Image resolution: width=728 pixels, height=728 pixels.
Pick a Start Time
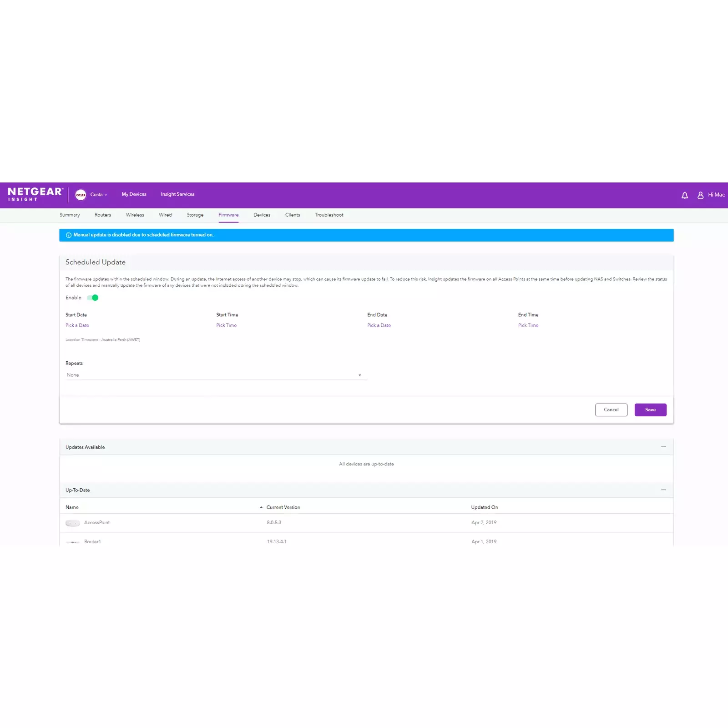click(227, 326)
